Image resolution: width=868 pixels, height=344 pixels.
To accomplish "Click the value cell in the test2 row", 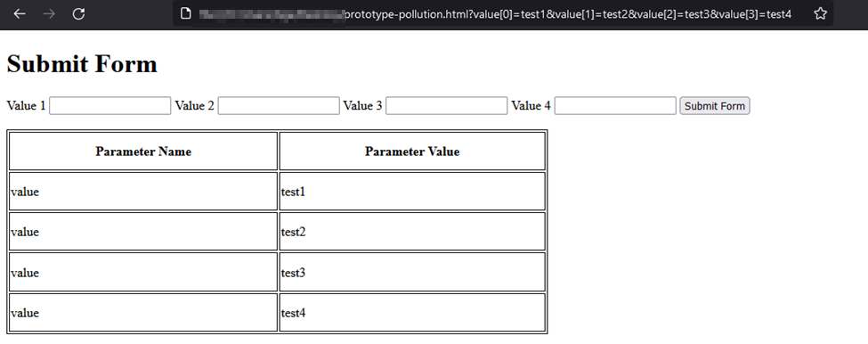I will point(143,232).
